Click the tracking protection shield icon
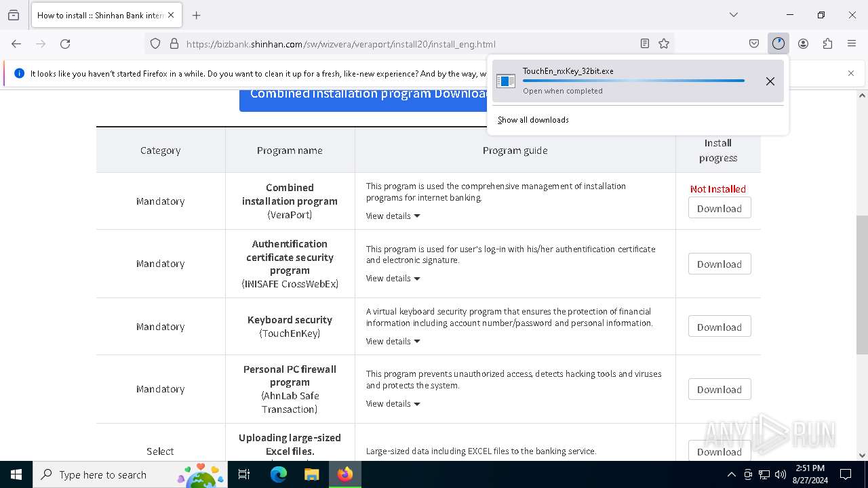The width and height of the screenshot is (868, 488). (155, 43)
